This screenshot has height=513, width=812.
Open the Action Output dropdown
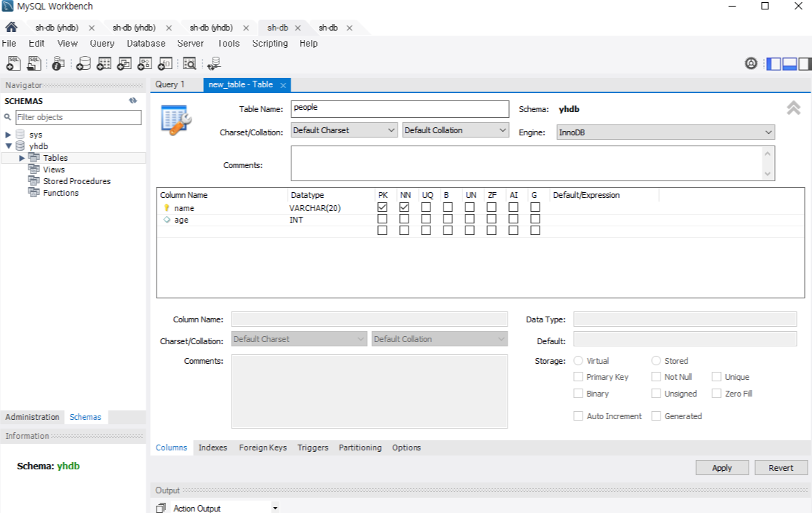tap(275, 509)
